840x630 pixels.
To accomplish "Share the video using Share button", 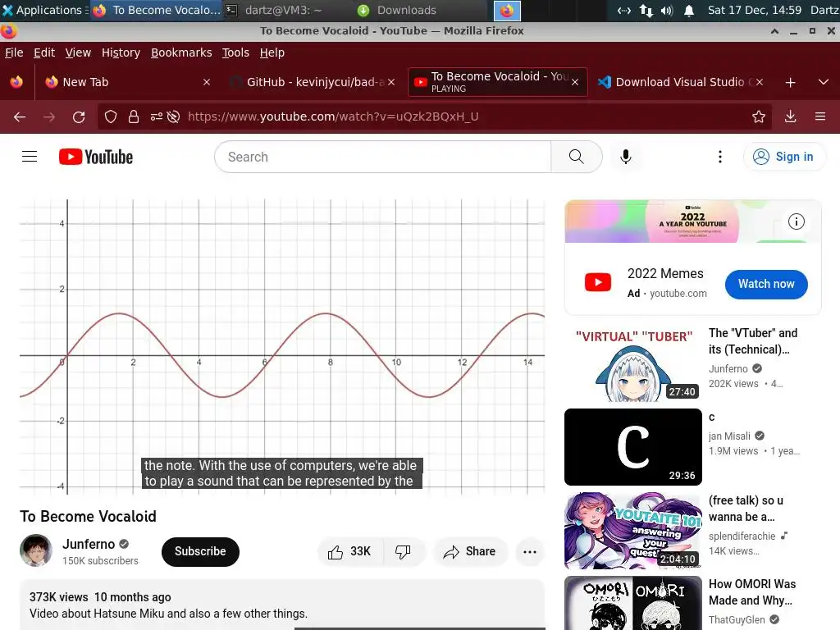I will 470,552.
